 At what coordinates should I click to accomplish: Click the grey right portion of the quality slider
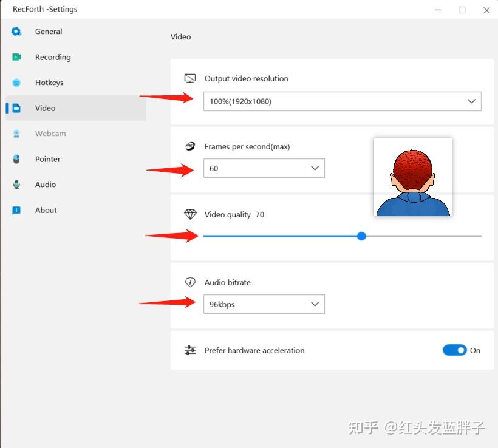(424, 236)
